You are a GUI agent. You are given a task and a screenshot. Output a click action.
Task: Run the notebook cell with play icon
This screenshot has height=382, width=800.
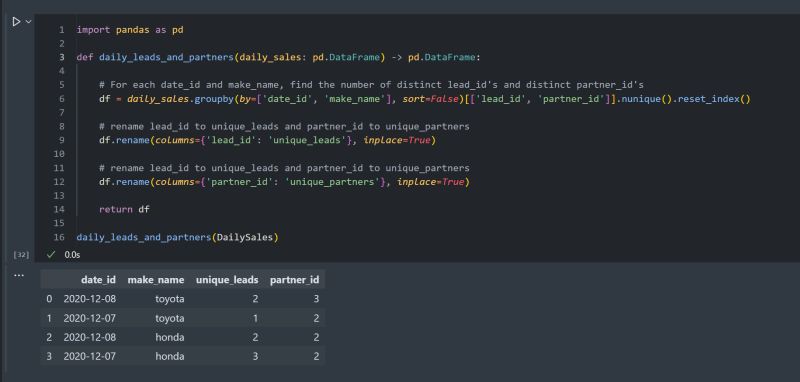(x=16, y=21)
